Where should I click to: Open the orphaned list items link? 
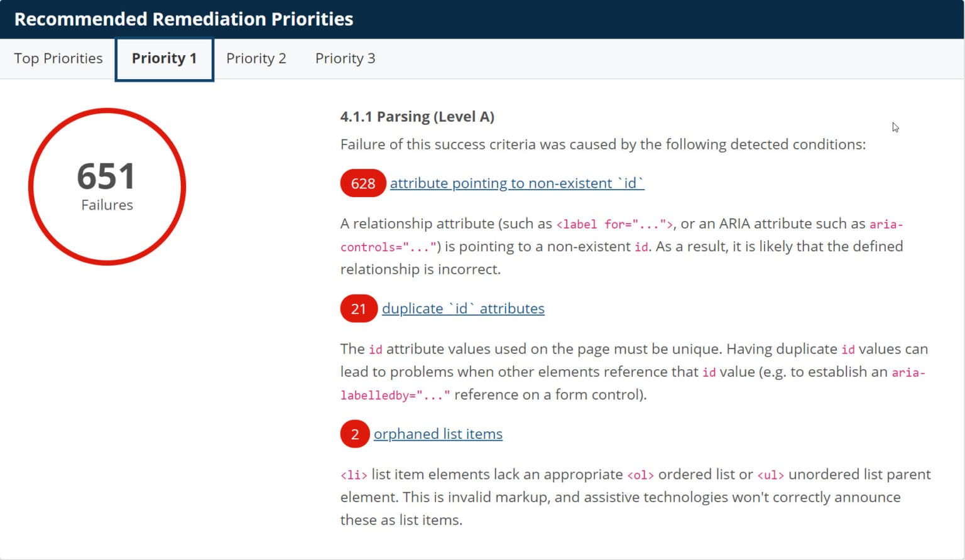pos(438,434)
